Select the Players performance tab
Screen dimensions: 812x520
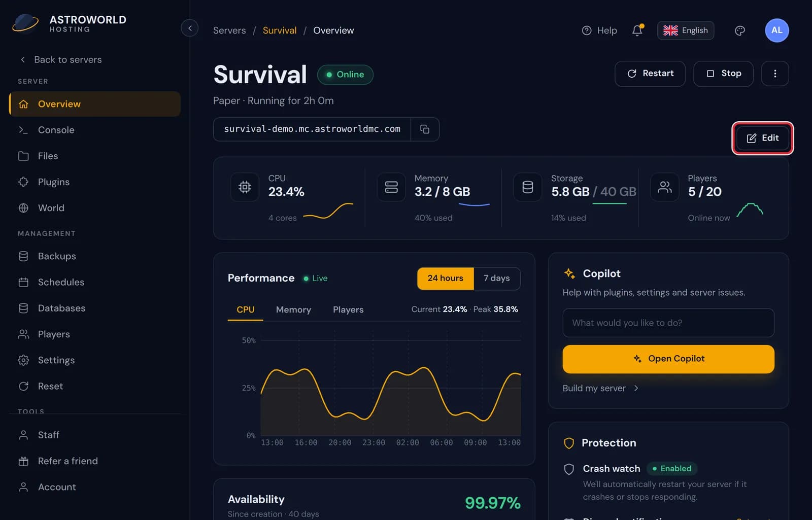pos(348,309)
